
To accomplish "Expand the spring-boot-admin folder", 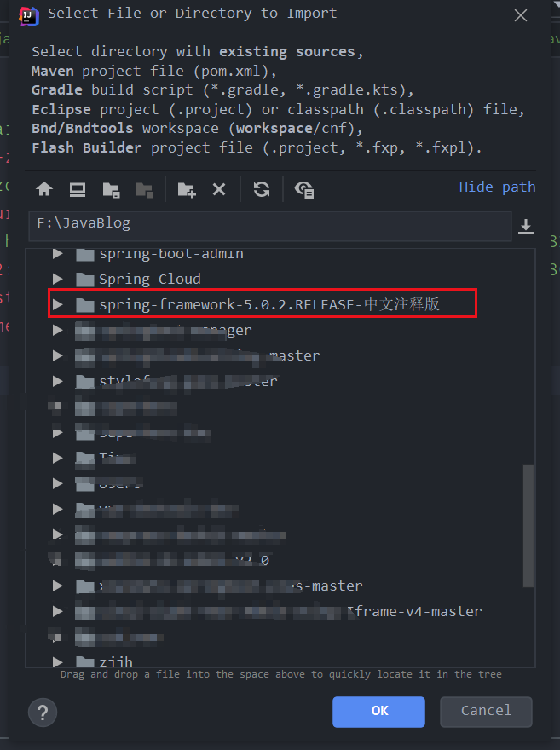I will pos(58,253).
